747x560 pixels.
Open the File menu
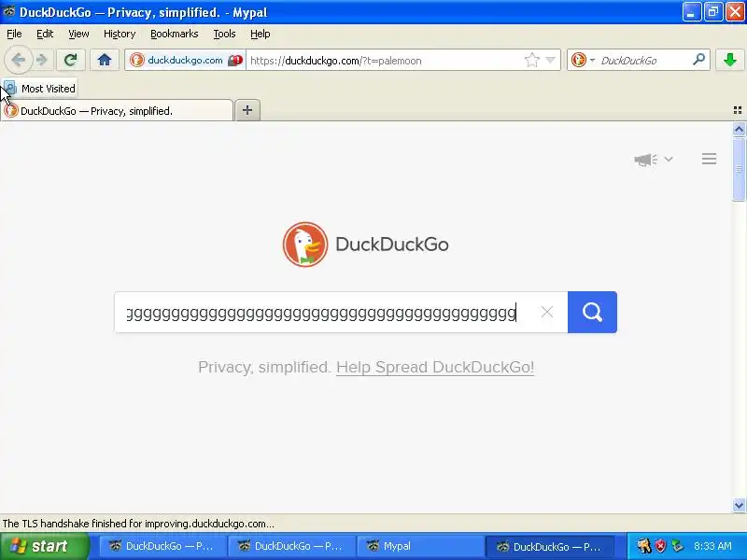[14, 34]
